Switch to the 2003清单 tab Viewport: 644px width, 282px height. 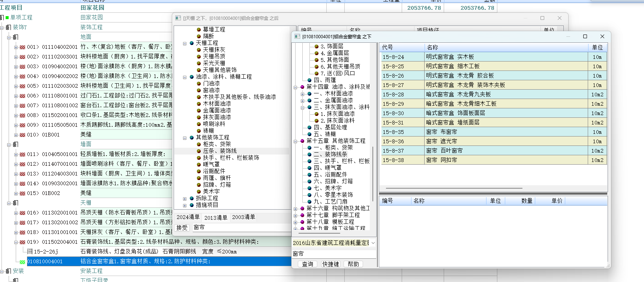point(243,217)
